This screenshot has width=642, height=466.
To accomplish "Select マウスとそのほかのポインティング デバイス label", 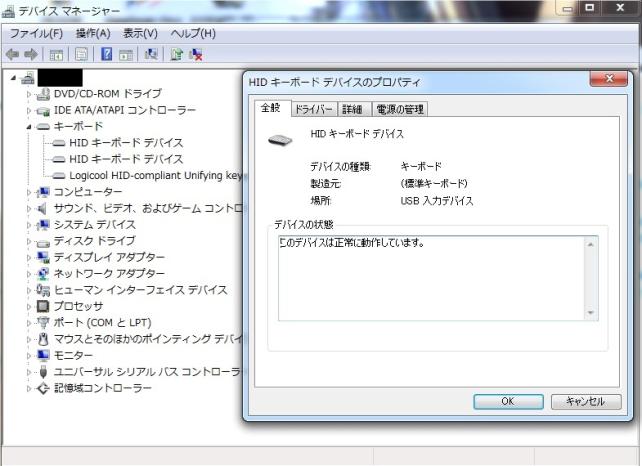I will [148, 339].
